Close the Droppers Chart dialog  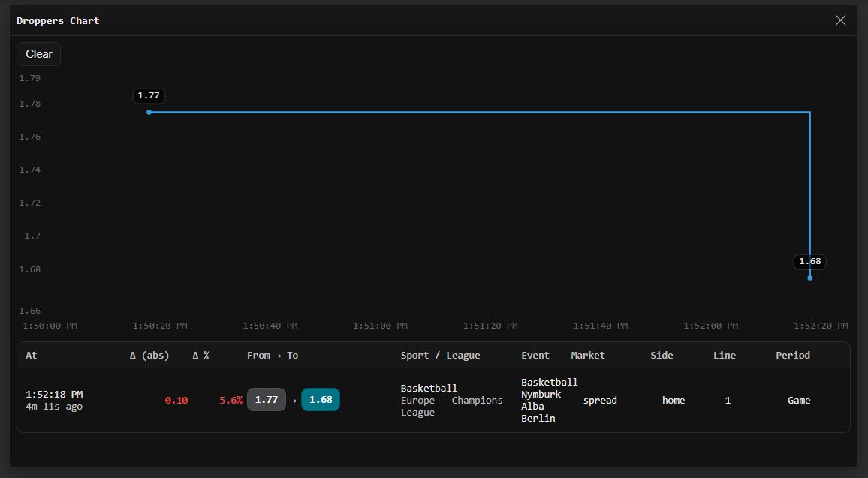pos(840,20)
